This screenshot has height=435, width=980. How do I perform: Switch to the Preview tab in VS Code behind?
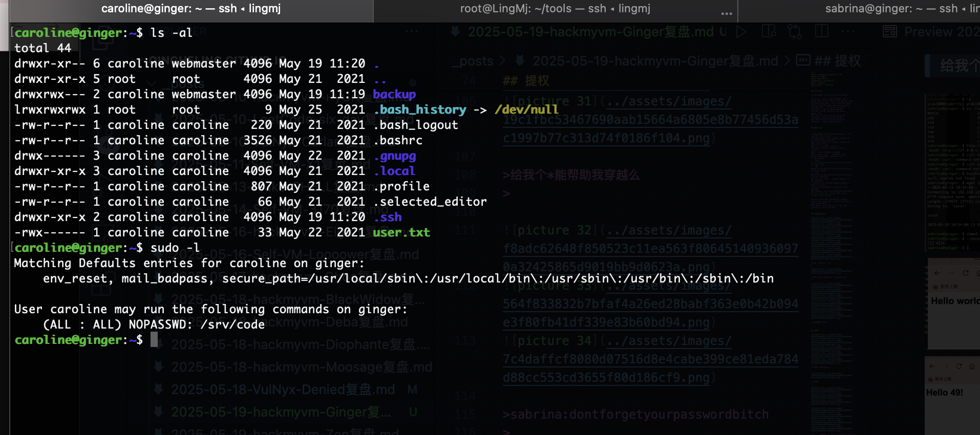(x=931, y=32)
